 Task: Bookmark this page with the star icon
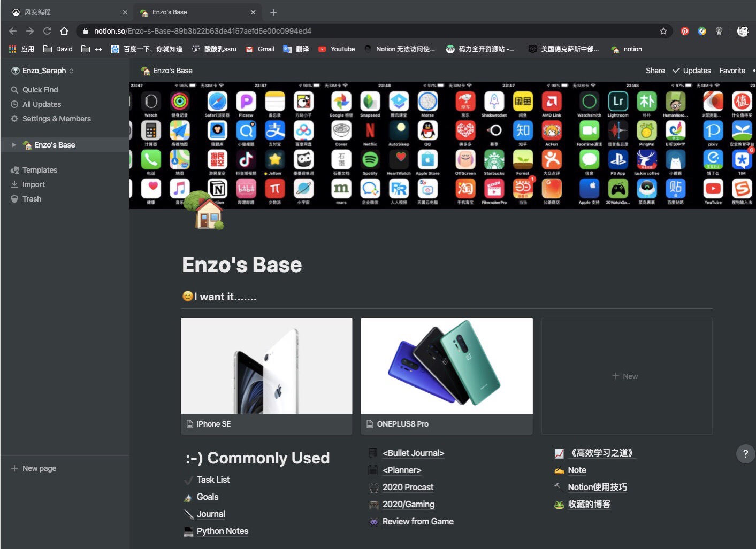[x=663, y=31]
